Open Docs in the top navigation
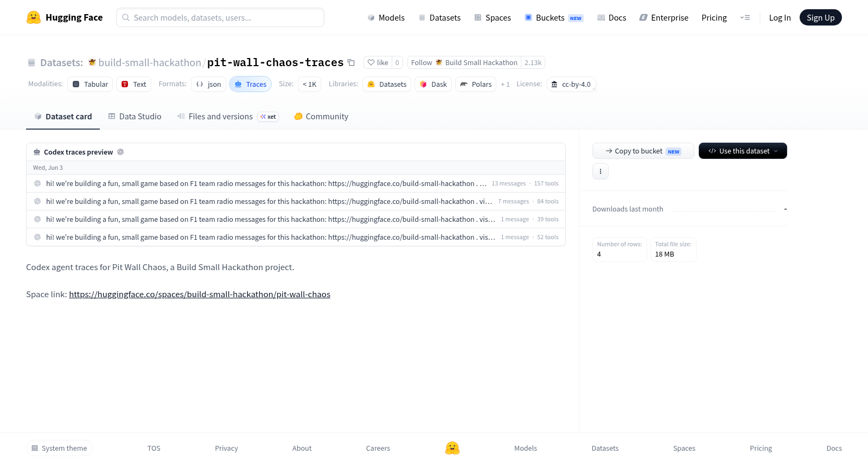Image resolution: width=868 pixels, height=467 pixels. click(611, 18)
